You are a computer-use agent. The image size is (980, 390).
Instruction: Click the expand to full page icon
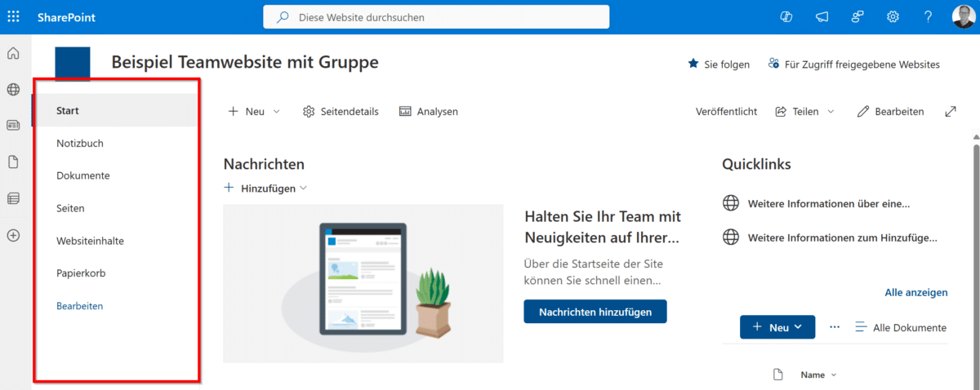point(951,112)
